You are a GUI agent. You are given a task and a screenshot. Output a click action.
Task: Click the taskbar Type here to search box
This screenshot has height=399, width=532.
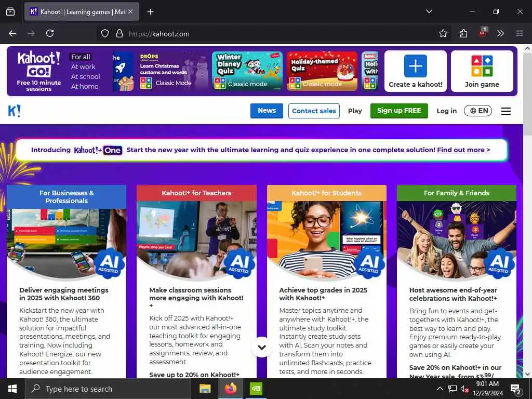click(108, 389)
